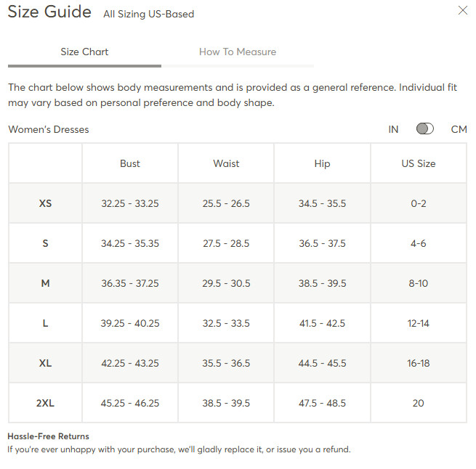Switch to the How To Measure tab
Screen dimensions: 476x469
pos(238,52)
